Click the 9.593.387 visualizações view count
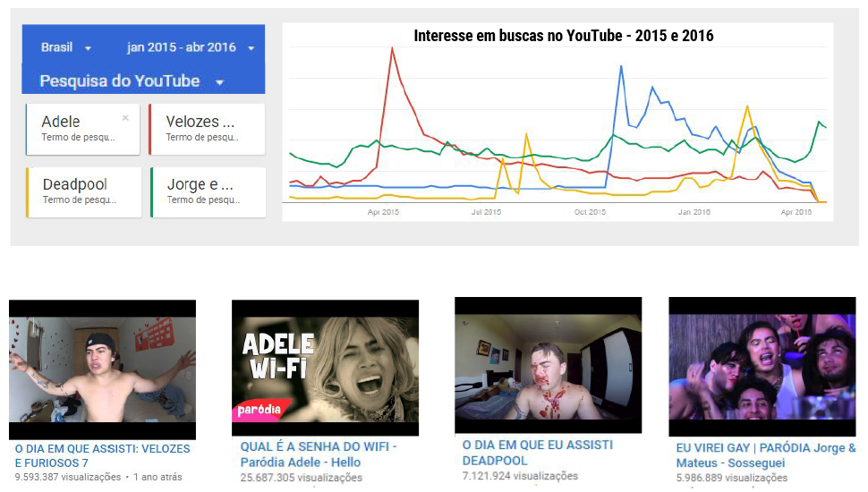 [x=67, y=477]
